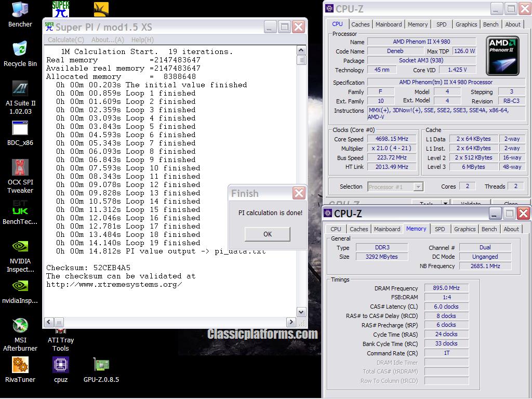Click OK in the Finish dialog
The image size is (532, 399).
(268, 234)
